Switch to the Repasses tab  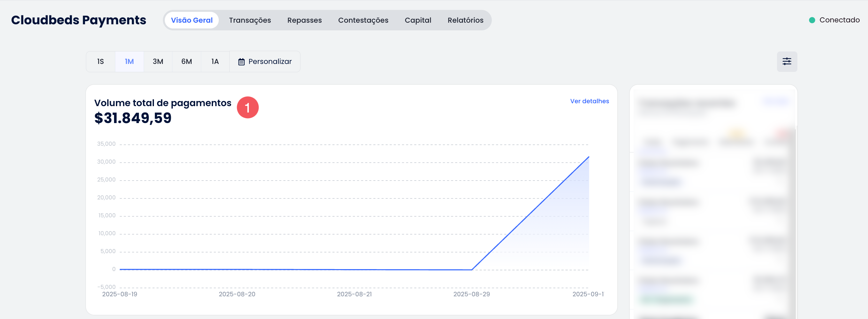[304, 20]
